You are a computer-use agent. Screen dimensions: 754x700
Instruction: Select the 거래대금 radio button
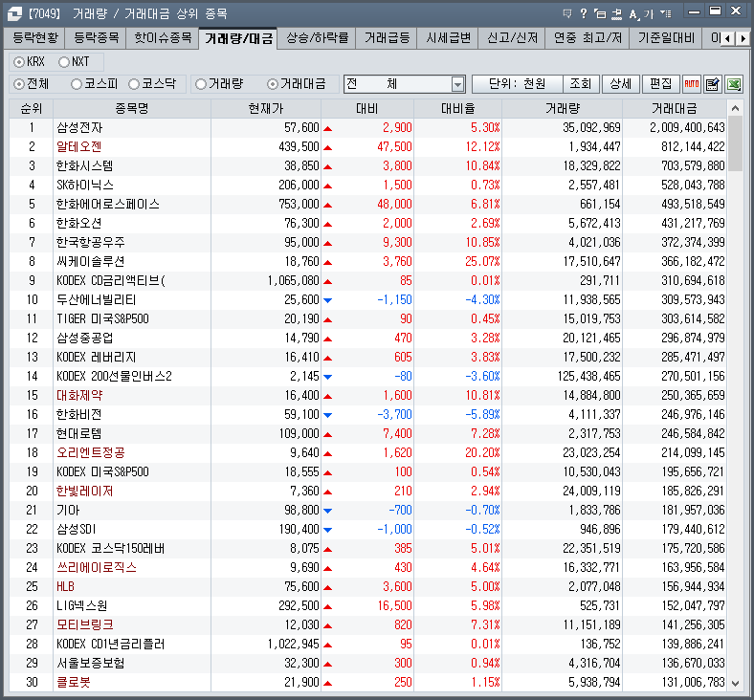click(272, 84)
